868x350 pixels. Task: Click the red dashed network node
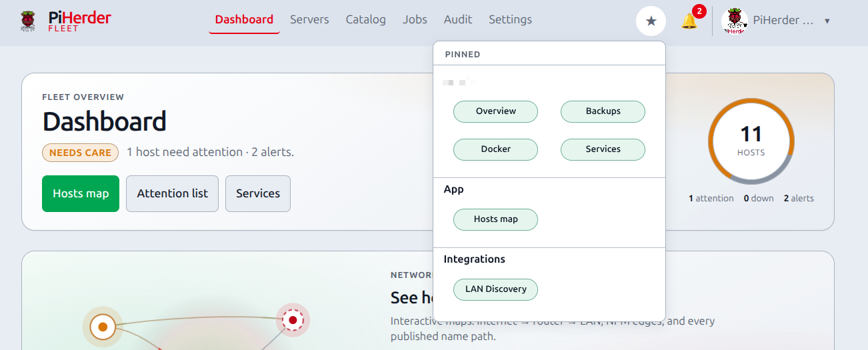click(293, 320)
